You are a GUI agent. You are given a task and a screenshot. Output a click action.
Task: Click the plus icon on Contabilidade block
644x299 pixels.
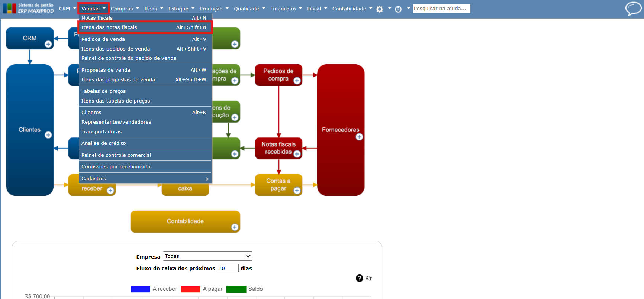coord(235,227)
